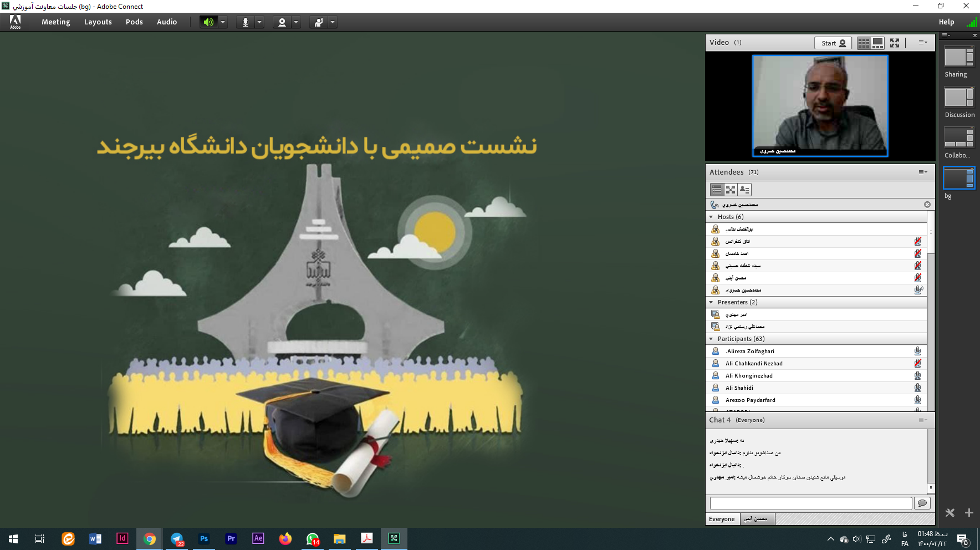The height and width of the screenshot is (550, 980).
Task: Toggle the webcam button in toolbar
Action: pyautogui.click(x=282, y=22)
